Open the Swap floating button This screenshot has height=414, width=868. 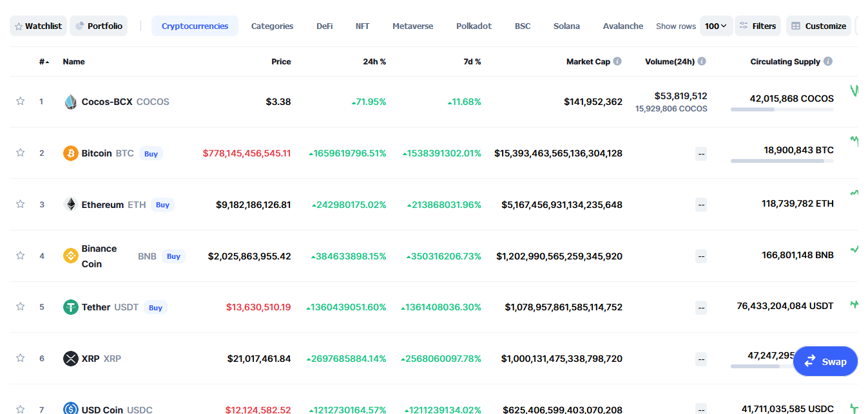pos(825,361)
